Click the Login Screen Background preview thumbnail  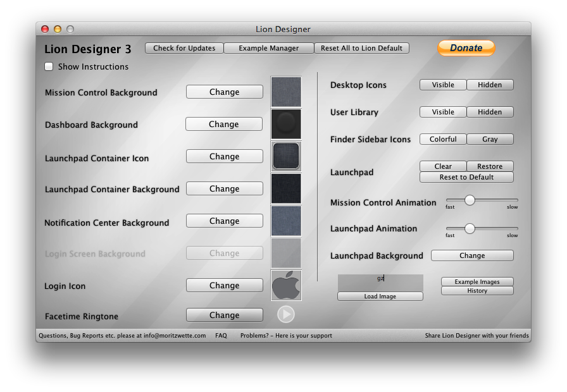pyautogui.click(x=286, y=253)
